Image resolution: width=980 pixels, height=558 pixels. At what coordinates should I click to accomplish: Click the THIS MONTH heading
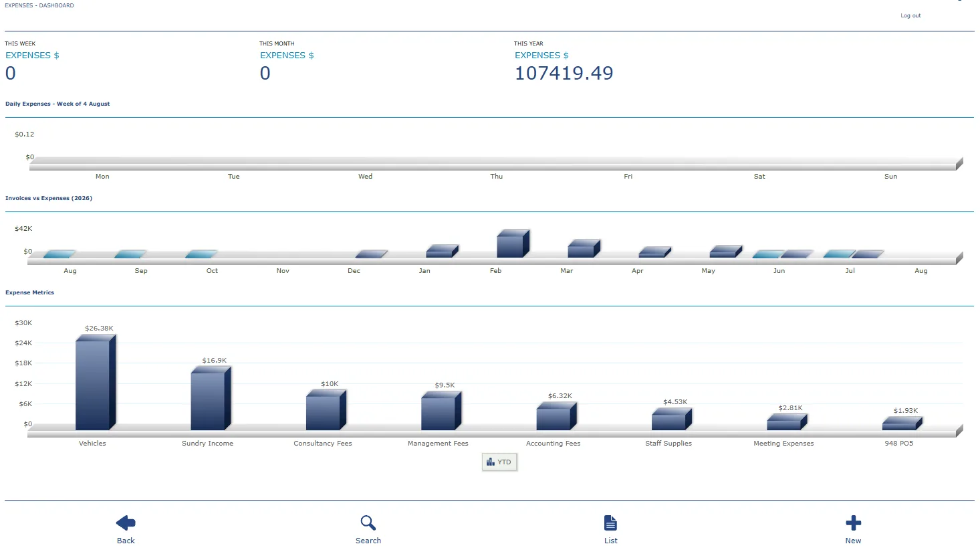click(277, 43)
